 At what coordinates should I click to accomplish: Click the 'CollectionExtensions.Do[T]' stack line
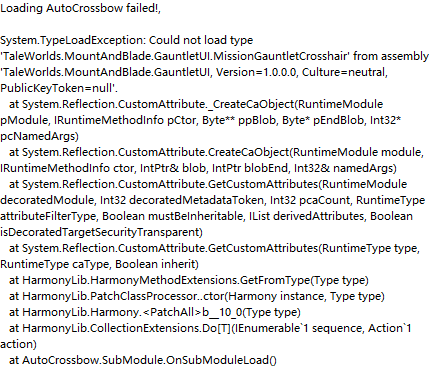[x=210, y=328]
